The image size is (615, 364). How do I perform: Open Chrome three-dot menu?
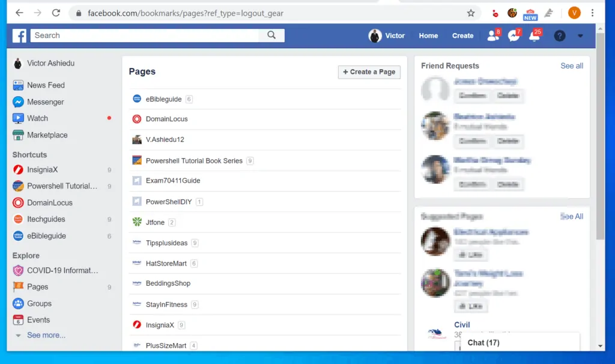592,13
